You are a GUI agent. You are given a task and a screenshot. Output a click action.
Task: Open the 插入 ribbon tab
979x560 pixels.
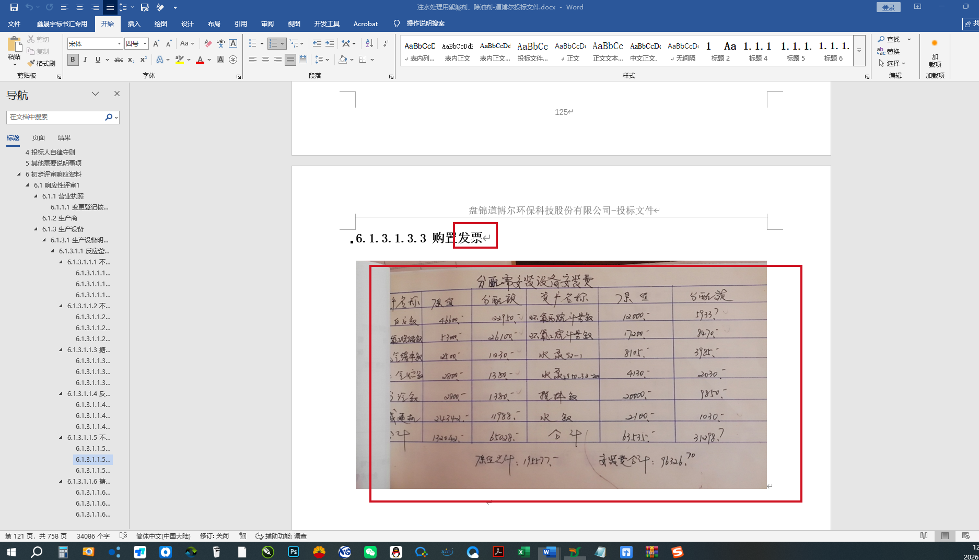pos(134,24)
